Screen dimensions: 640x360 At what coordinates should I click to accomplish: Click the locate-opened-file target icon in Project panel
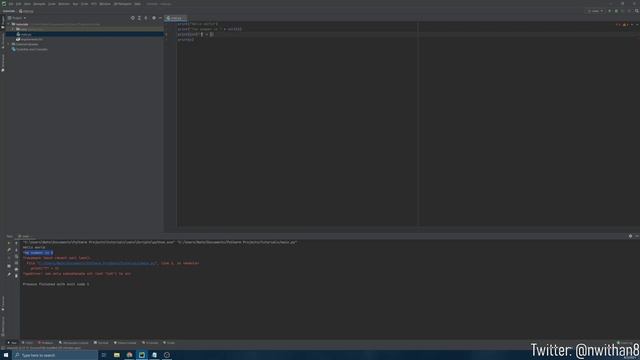pos(133,18)
